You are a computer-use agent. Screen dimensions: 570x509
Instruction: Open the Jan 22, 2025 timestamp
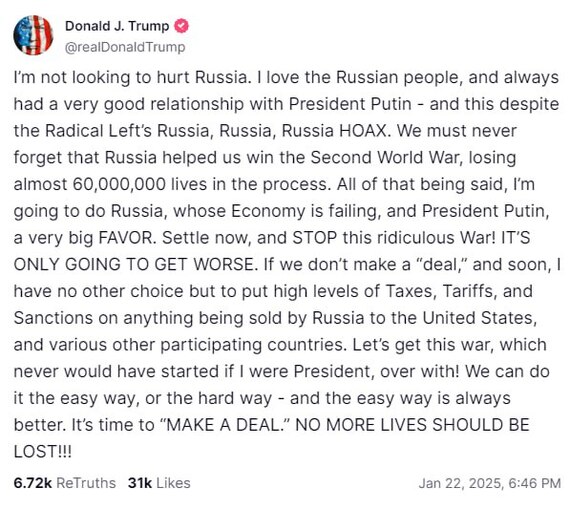click(461, 483)
